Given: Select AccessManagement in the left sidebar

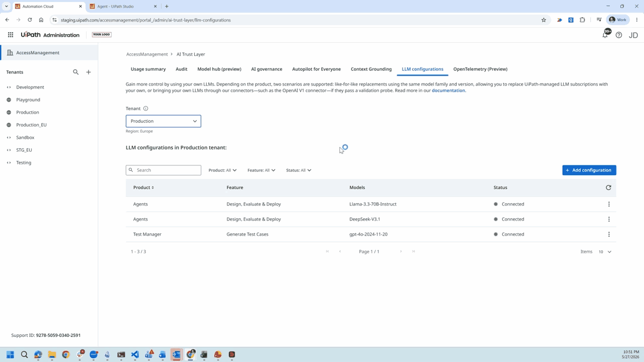Looking at the screenshot, I should pos(49,53).
